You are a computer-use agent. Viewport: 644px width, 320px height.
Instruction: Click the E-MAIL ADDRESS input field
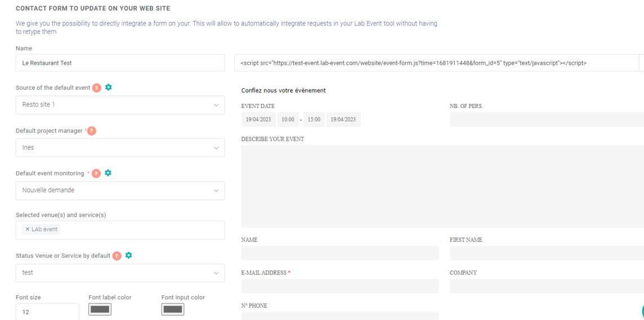click(x=340, y=286)
